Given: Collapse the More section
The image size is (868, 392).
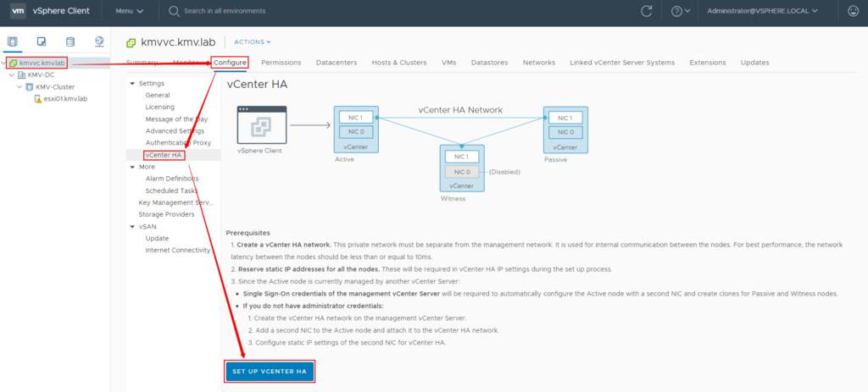Looking at the screenshot, I should tap(132, 167).
